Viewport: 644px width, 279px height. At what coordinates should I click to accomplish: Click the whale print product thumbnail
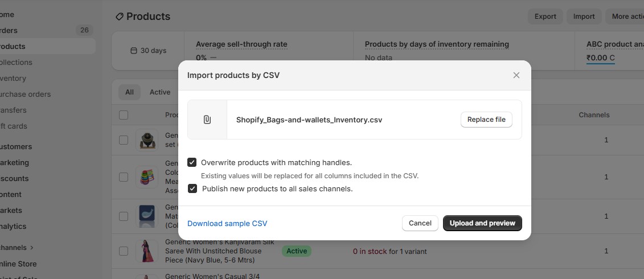click(147, 216)
